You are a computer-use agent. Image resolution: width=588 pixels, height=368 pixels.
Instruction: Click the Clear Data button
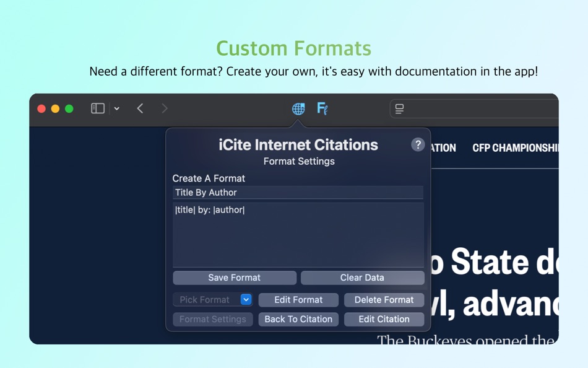(x=362, y=278)
